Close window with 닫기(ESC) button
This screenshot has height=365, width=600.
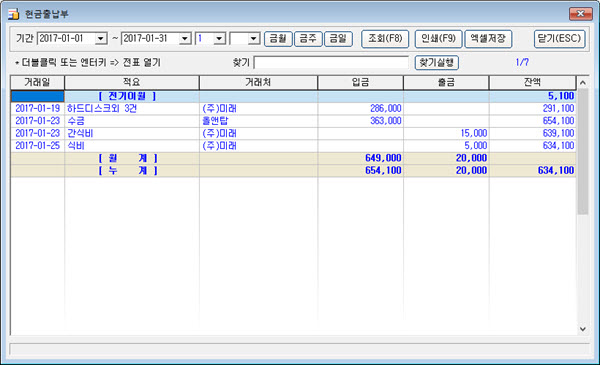[x=559, y=39]
